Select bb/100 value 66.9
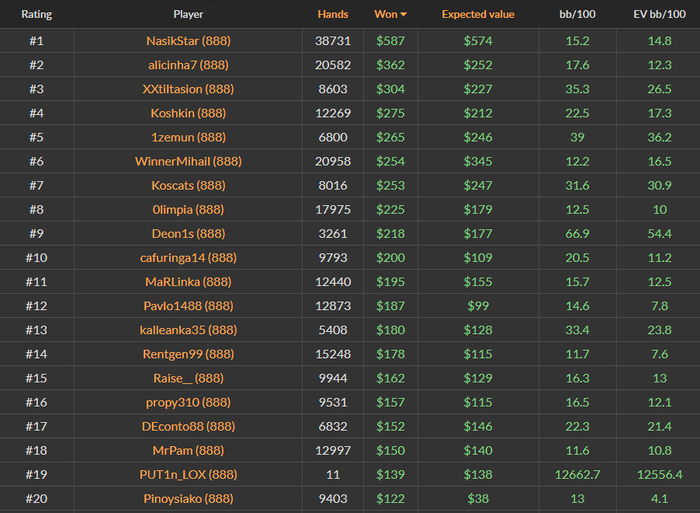 [577, 234]
